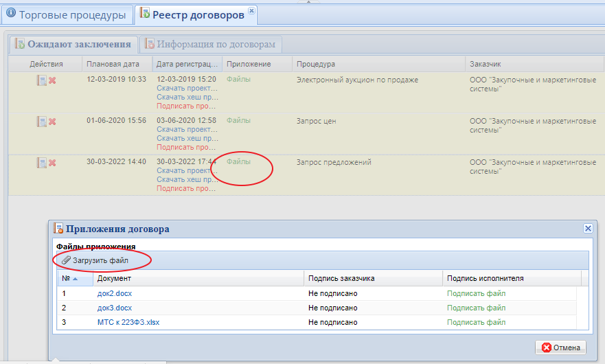
Task: Close the Приложения договора dialog with X
Action: (587, 228)
